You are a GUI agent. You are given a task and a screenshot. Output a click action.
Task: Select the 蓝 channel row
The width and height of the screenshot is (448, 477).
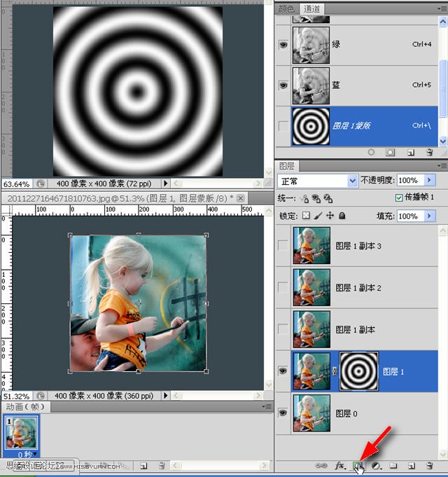coord(357,85)
